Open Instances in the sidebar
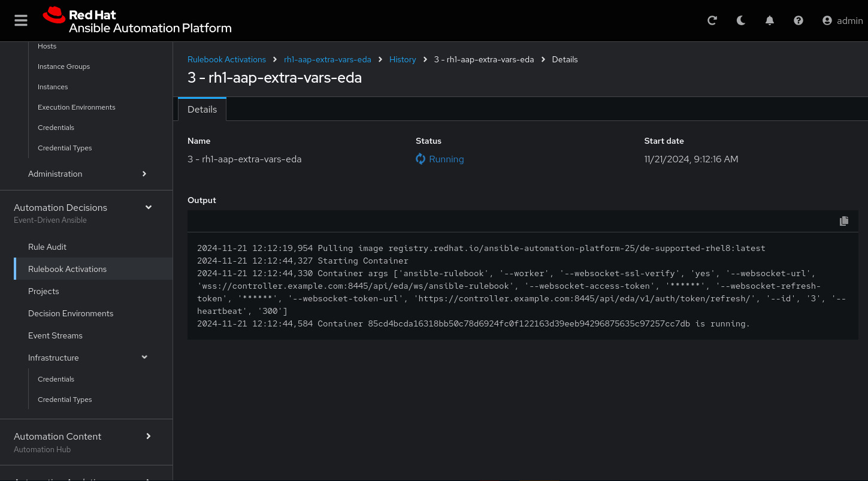This screenshot has width=868, height=481. click(53, 87)
